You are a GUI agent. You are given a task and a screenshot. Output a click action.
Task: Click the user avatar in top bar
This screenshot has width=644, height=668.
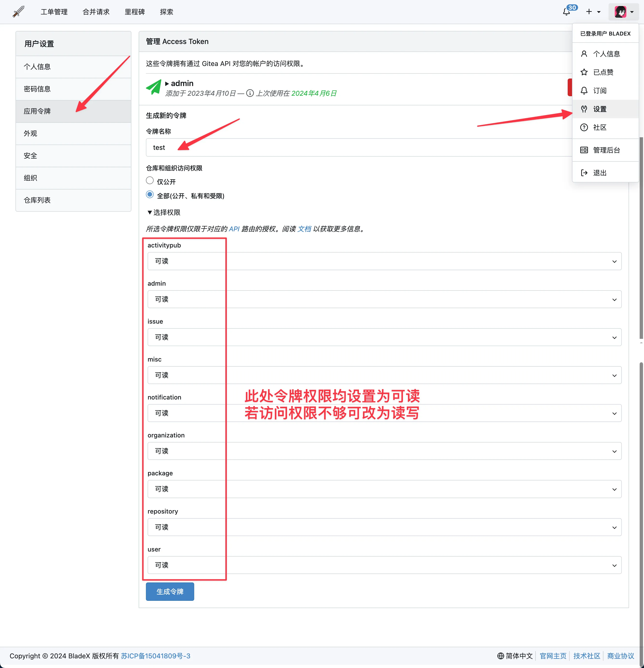click(620, 12)
